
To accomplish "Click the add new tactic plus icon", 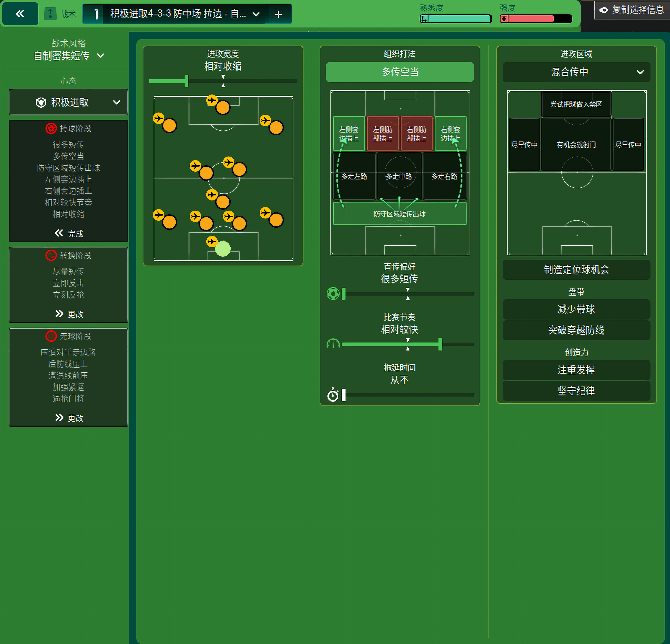I will pyautogui.click(x=278, y=14).
